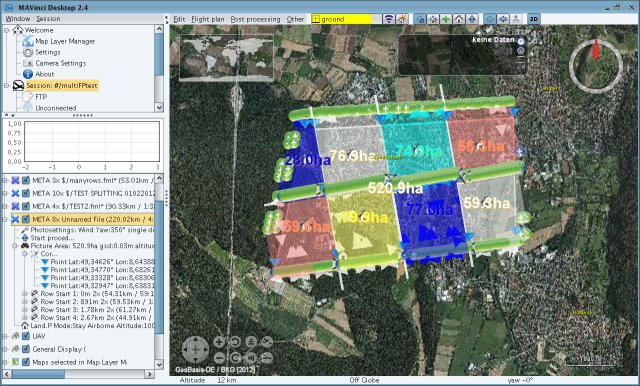This screenshot has width=640, height=386.
Task: Click the horizontal scrollbar in left panel
Action: 79,374
